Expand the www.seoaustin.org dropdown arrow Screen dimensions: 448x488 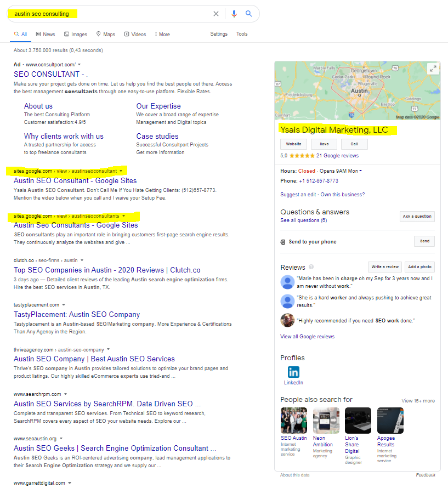(61, 439)
